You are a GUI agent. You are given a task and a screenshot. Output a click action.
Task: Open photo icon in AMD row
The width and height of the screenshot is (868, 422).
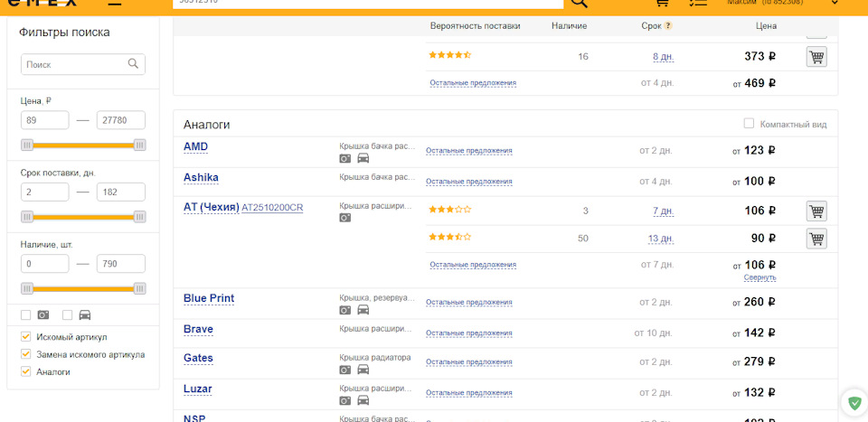coord(344,159)
